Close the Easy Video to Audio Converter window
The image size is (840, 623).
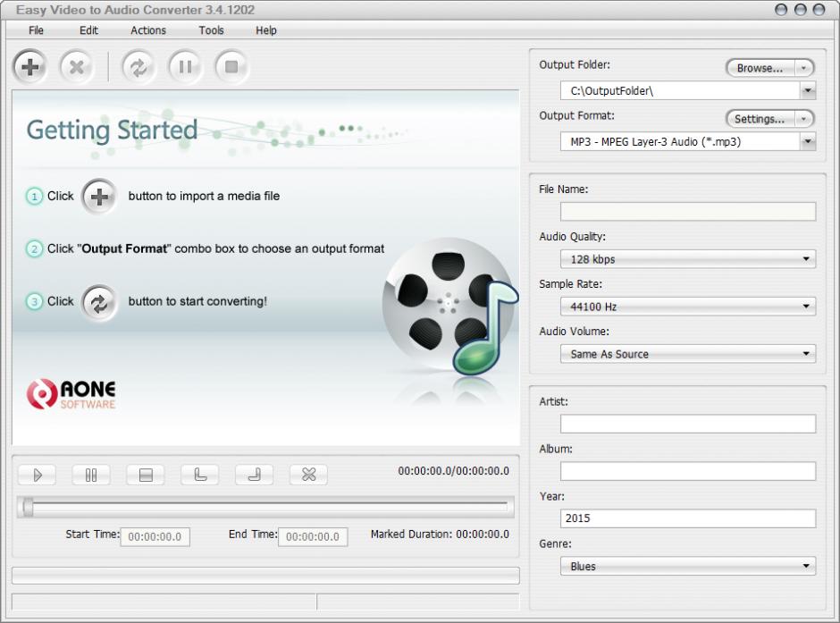(x=819, y=10)
